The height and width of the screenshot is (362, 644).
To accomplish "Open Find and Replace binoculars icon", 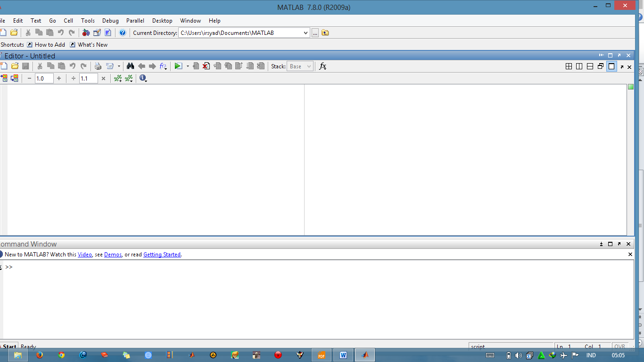I will [131, 66].
